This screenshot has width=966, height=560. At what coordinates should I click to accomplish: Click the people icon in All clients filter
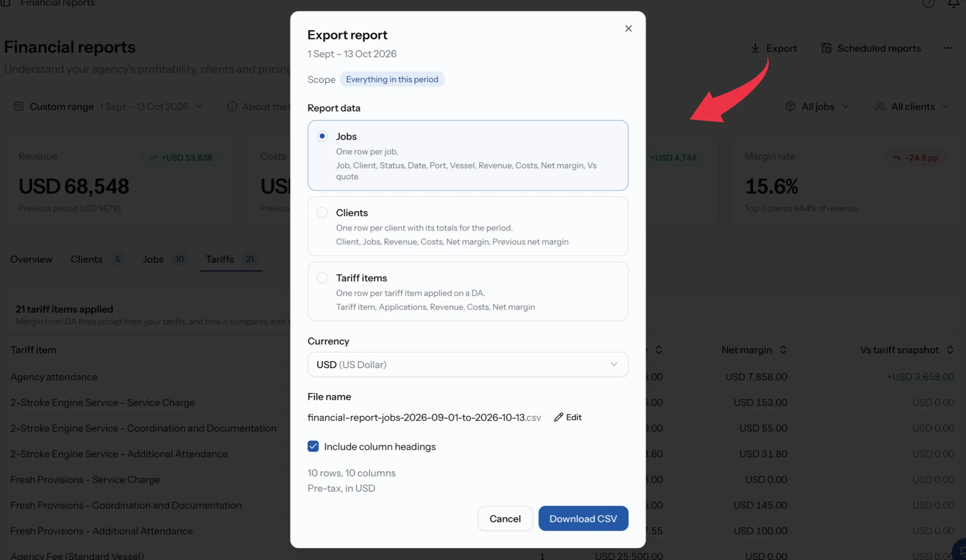pos(880,106)
